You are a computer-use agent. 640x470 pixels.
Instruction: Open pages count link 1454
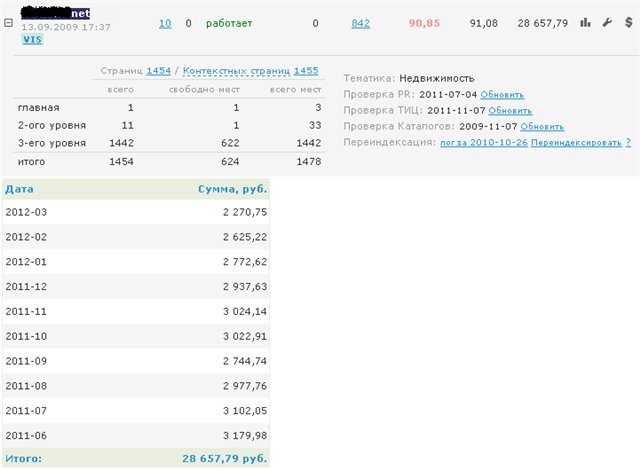(x=159, y=71)
